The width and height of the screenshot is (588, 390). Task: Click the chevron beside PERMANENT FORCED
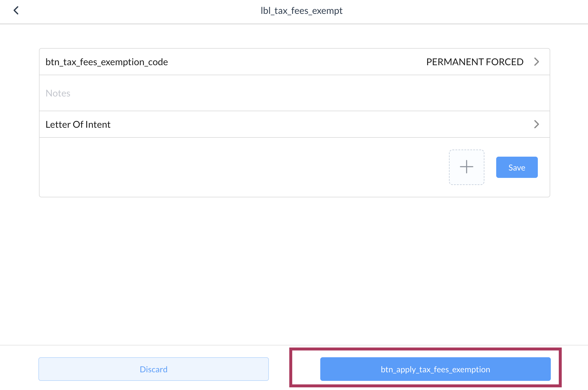(x=536, y=62)
